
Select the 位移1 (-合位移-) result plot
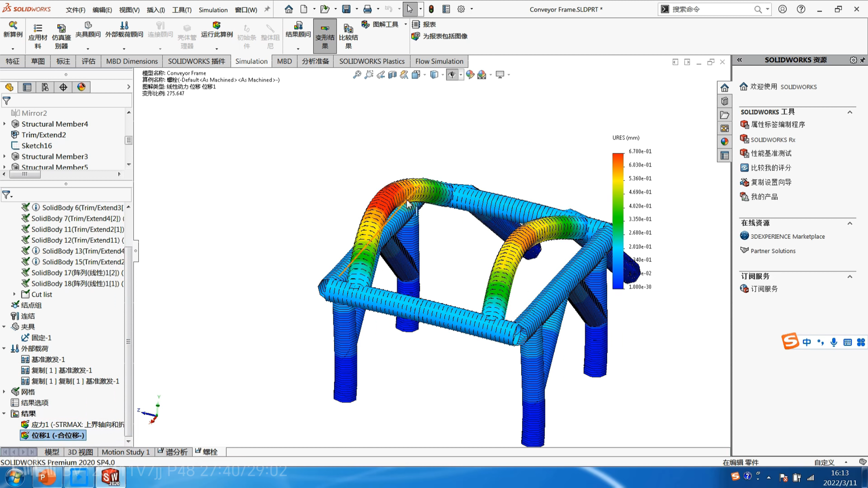pos(53,435)
